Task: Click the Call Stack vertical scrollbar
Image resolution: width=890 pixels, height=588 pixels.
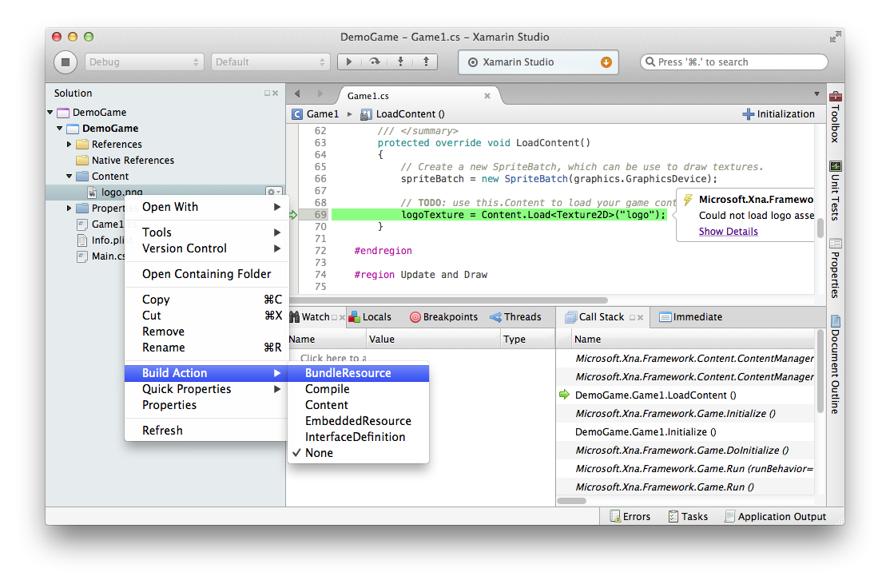Action: [820, 371]
